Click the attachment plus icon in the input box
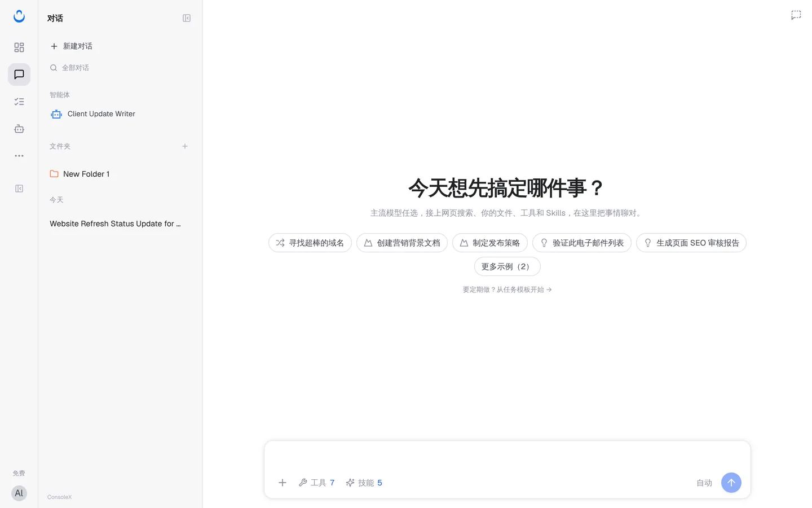 pyautogui.click(x=283, y=483)
